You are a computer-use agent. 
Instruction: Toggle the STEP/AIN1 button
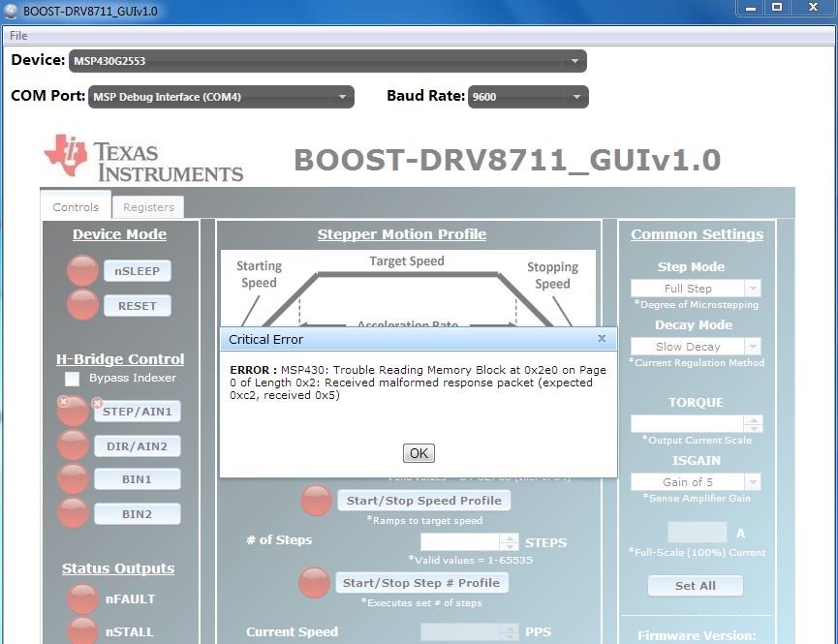point(138,412)
